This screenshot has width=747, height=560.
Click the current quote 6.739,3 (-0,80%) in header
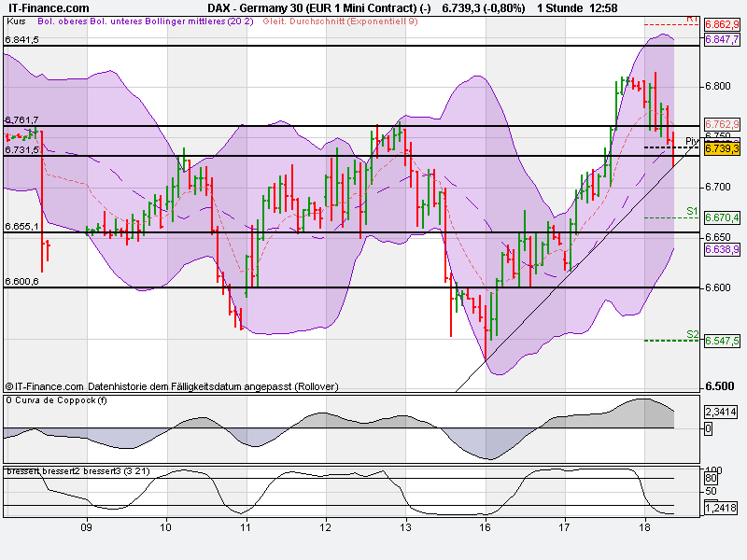(x=484, y=8)
